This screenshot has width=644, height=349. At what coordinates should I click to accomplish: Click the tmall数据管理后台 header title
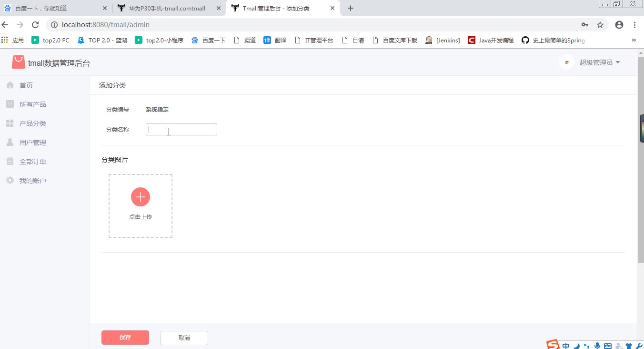(59, 63)
